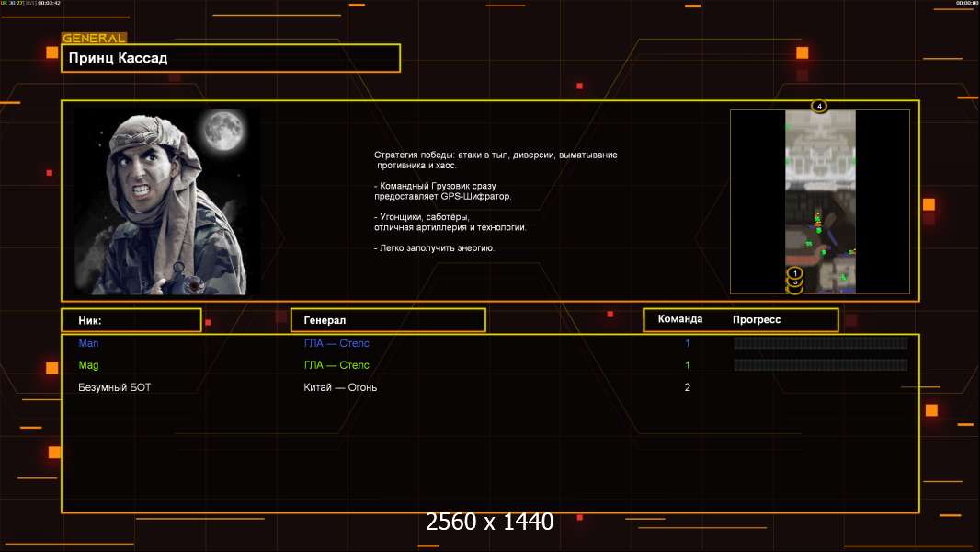The image size is (980, 552).
Task: Select player name 'Man'
Action: coord(88,343)
